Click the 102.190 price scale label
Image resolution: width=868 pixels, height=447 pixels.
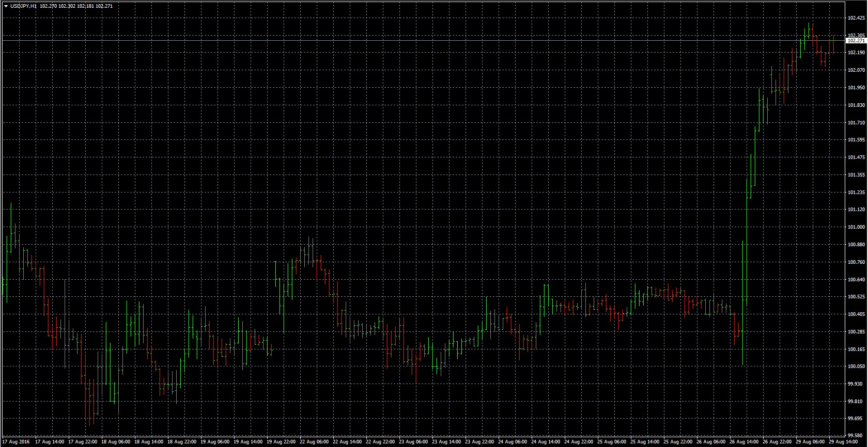point(856,53)
